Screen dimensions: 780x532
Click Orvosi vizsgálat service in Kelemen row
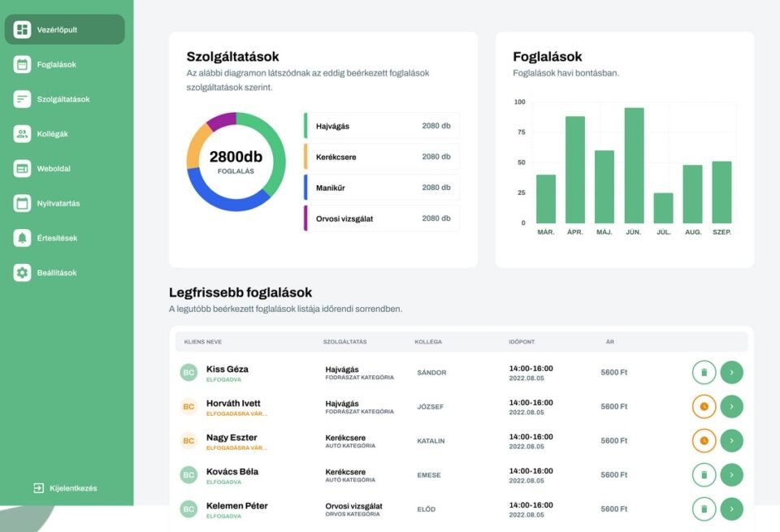pos(353,506)
